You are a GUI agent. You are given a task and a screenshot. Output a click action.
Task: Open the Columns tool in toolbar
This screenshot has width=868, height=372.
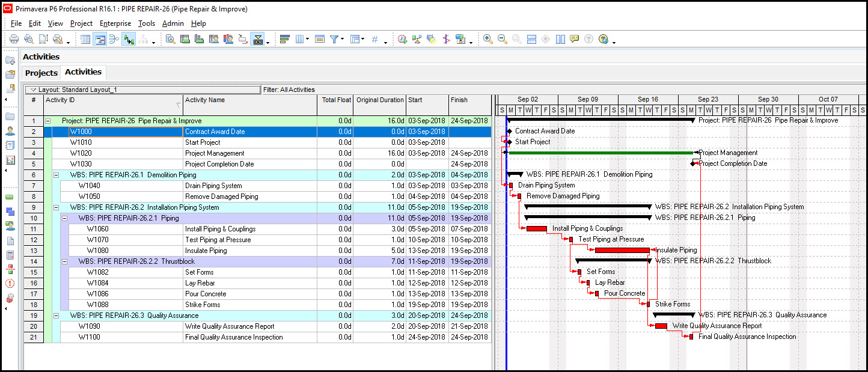[x=300, y=39]
